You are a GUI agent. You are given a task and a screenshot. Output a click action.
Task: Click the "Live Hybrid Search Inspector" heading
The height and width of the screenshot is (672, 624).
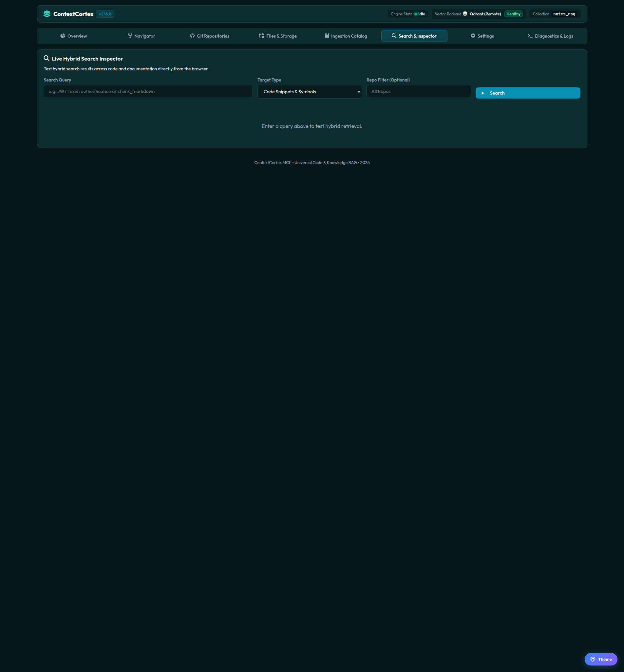pos(87,59)
